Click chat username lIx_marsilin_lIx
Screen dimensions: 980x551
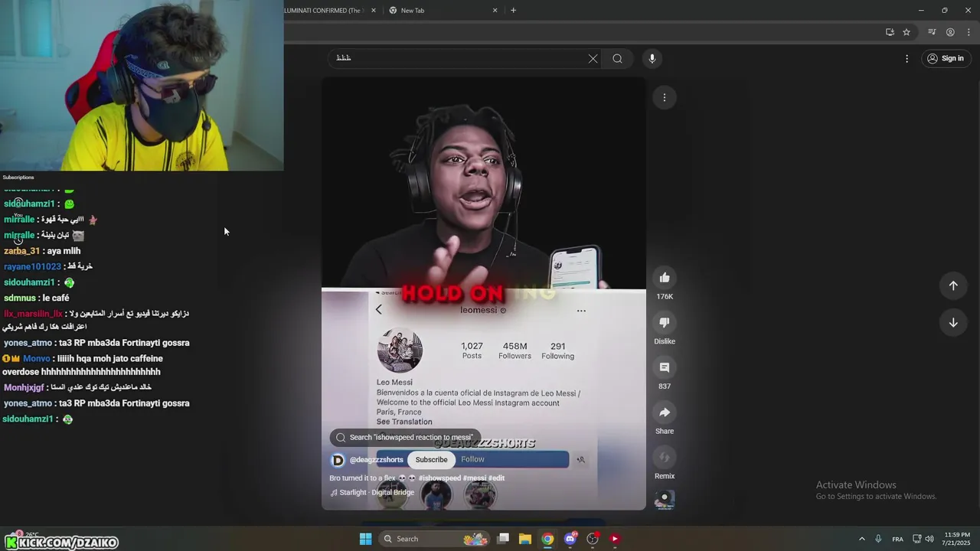(x=33, y=314)
